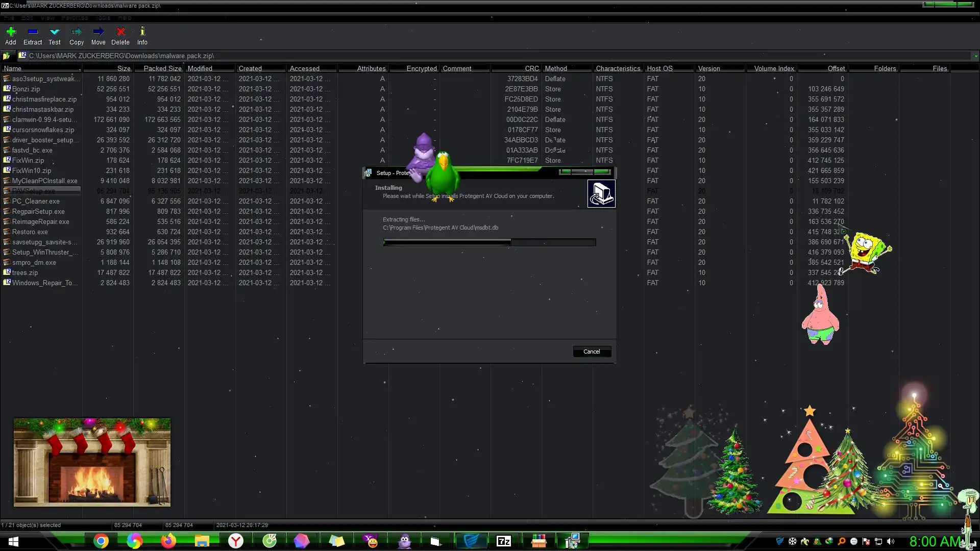
Task: Click the Extract toolbar icon
Action: click(33, 32)
